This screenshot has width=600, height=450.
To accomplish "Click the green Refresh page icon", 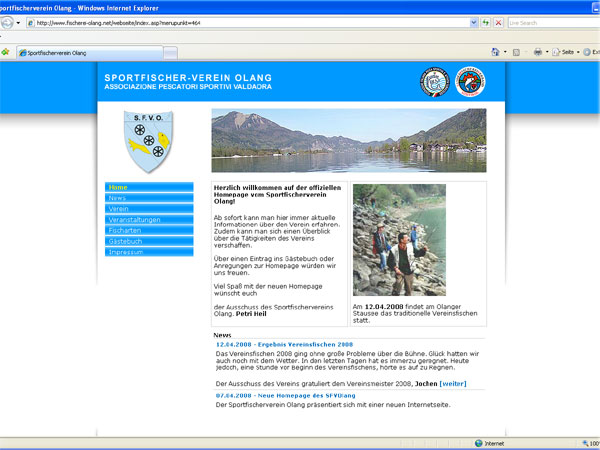I will tap(486, 23).
